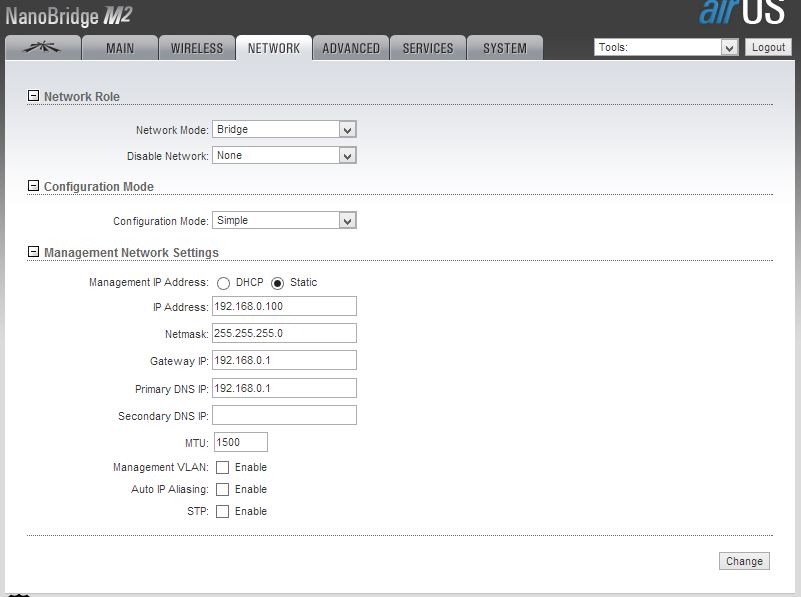Switch to the WIRELESS tab

197,48
